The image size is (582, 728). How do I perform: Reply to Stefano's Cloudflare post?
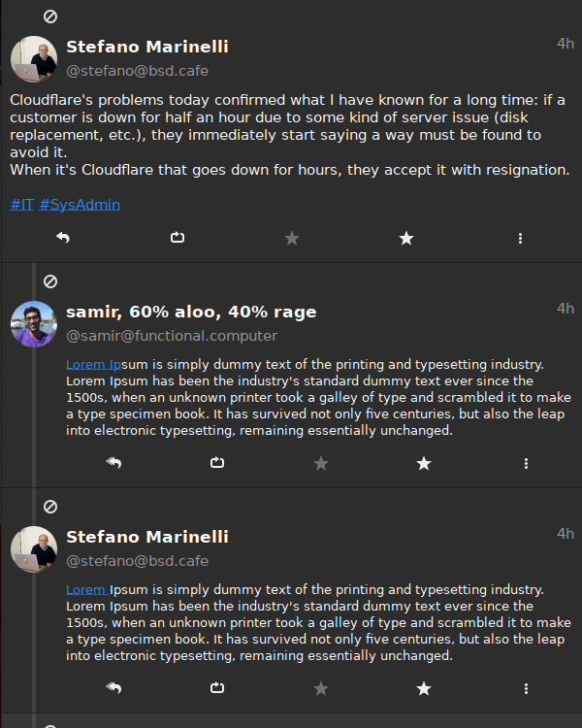coord(63,238)
